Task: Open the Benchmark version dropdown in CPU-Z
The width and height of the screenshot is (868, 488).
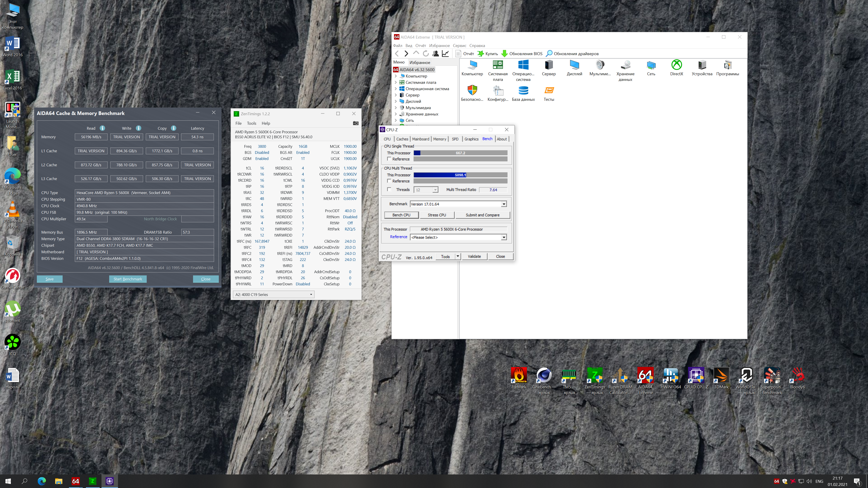Action: point(503,204)
